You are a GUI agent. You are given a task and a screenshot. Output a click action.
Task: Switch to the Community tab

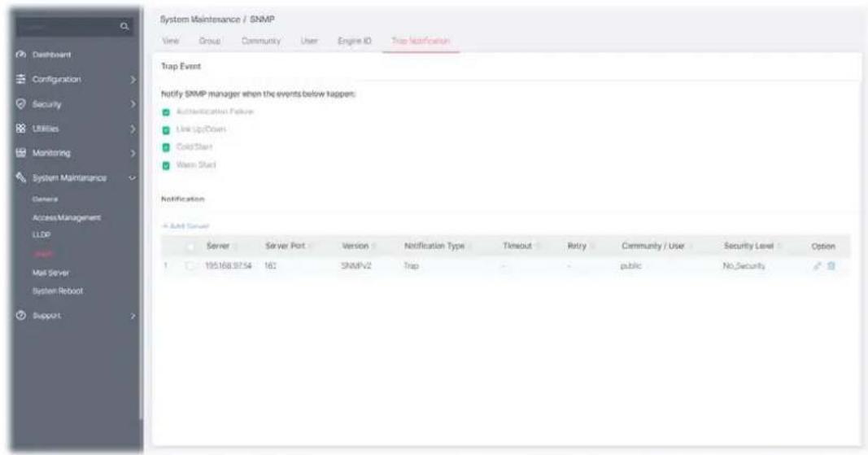click(261, 41)
